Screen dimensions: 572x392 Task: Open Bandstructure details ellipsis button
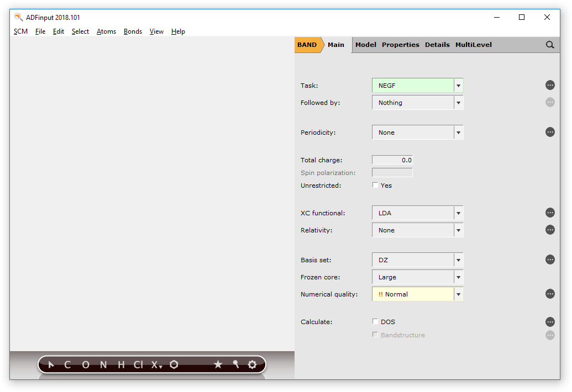[x=550, y=335]
